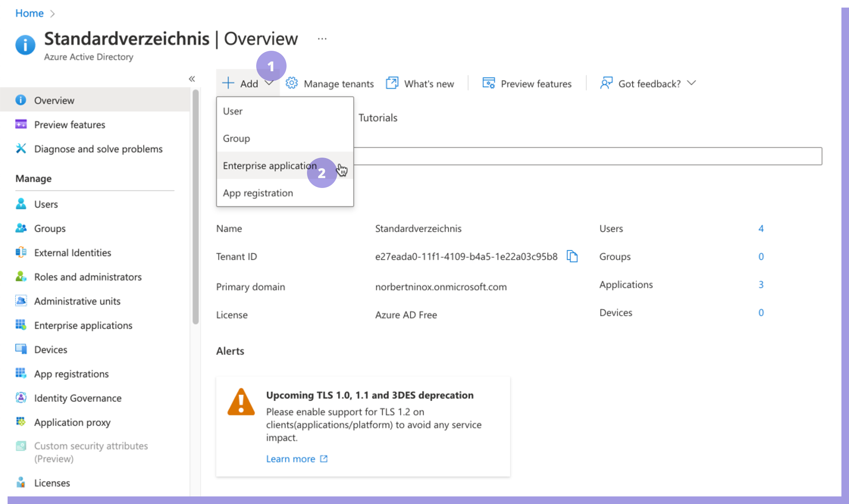Image resolution: width=849 pixels, height=504 pixels.
Task: Click into the search input field
Action: coord(588,156)
